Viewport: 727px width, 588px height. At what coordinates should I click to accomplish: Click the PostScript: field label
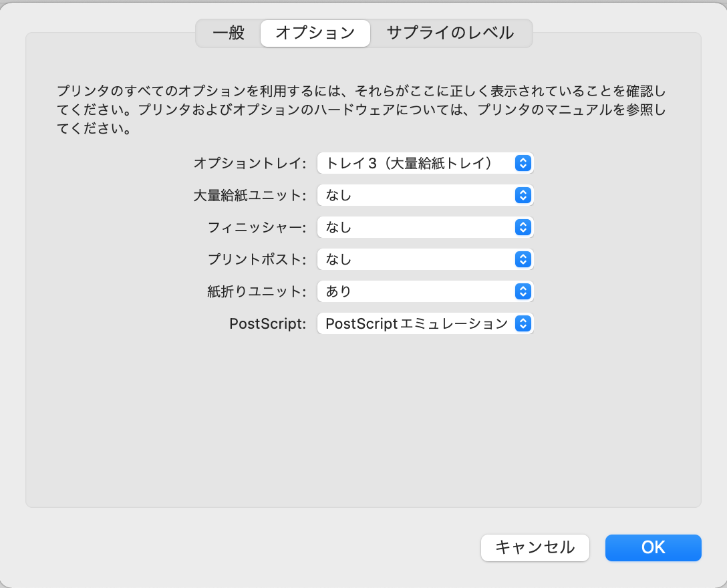click(267, 324)
